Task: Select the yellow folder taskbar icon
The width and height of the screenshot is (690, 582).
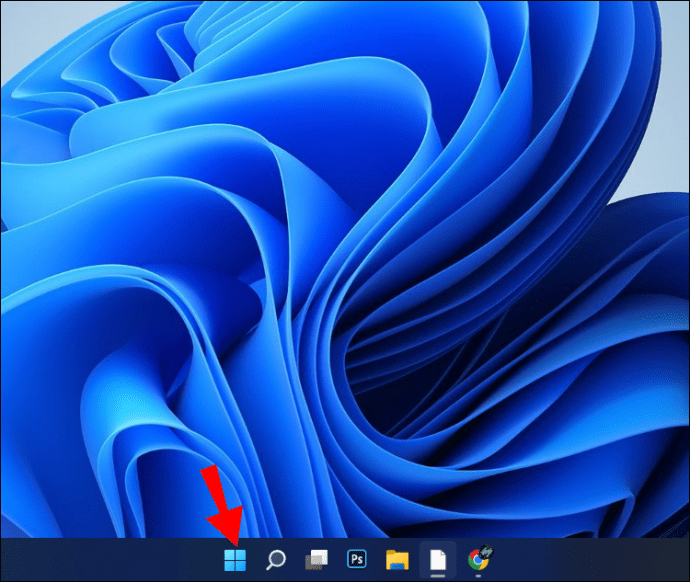Action: pyautogui.click(x=398, y=559)
